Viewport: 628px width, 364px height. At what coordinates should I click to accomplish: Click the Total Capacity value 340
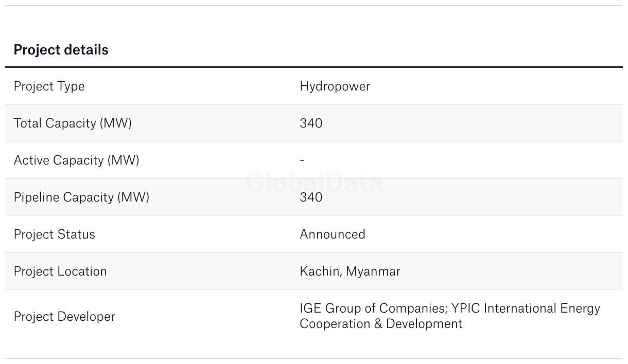311,123
